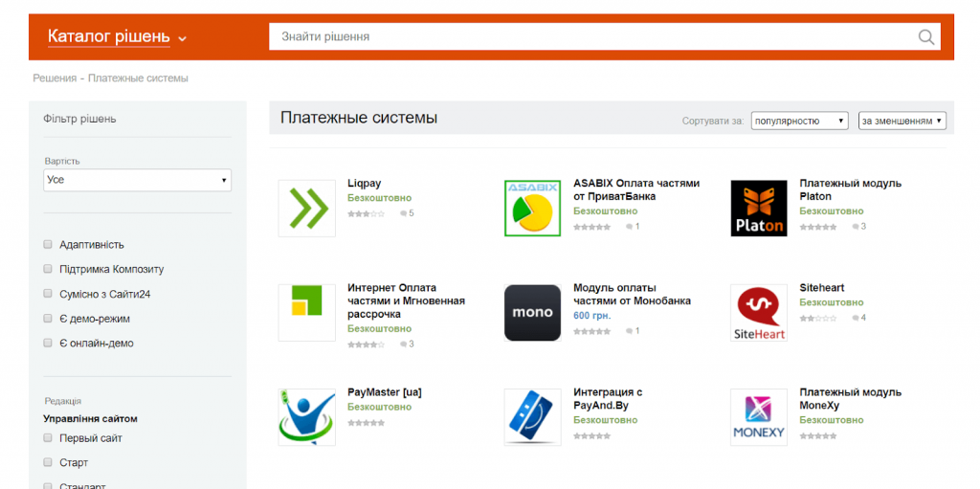Image resolution: width=980 pixels, height=489 pixels.
Task: Open the green-yellow squares installment logo
Action: (307, 313)
